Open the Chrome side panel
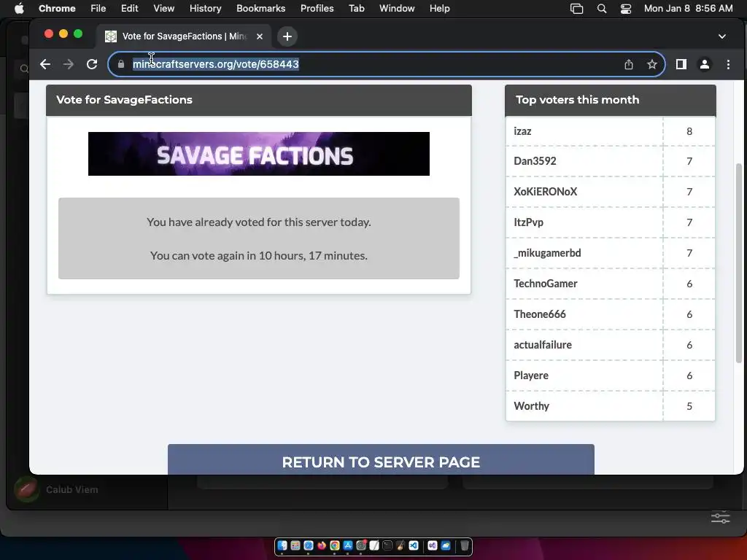747x560 pixels. tap(681, 64)
